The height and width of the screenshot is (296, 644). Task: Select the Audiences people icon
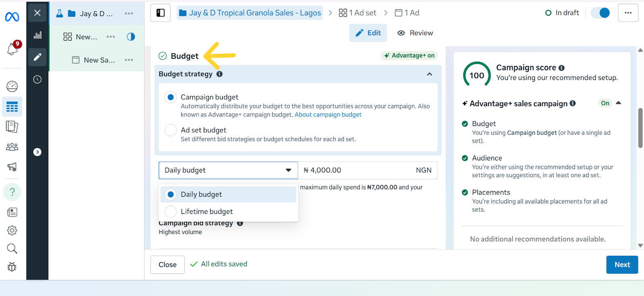coord(12,146)
